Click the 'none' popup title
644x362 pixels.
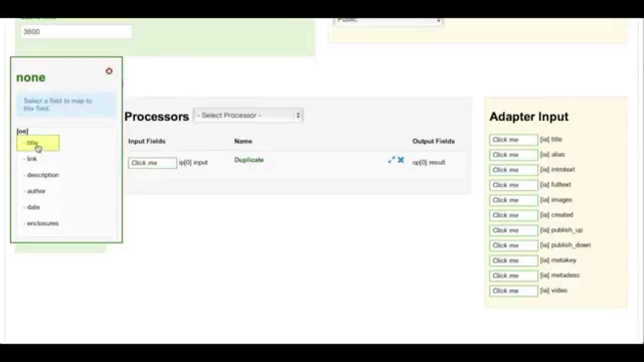click(x=31, y=77)
